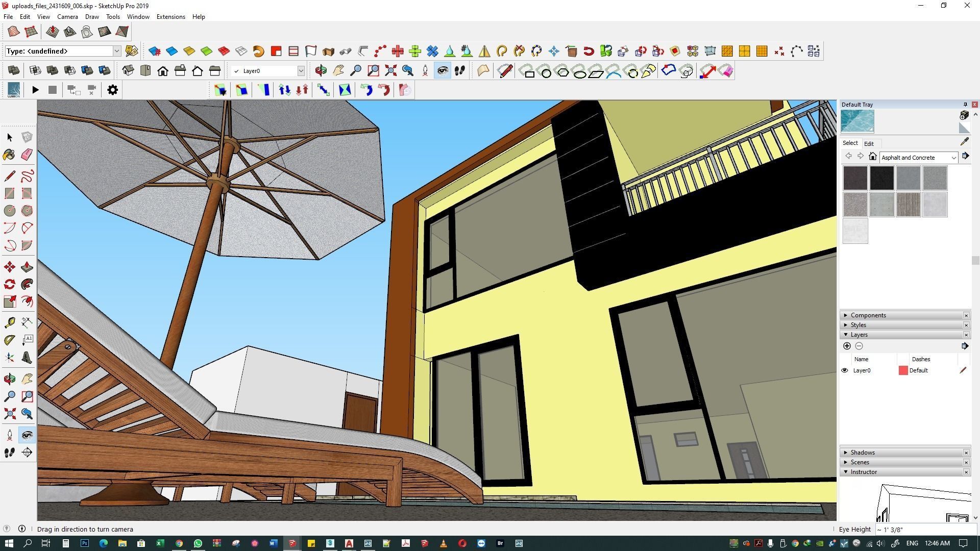
Task: Toggle Layer0 visibility eye icon
Action: pyautogui.click(x=845, y=370)
